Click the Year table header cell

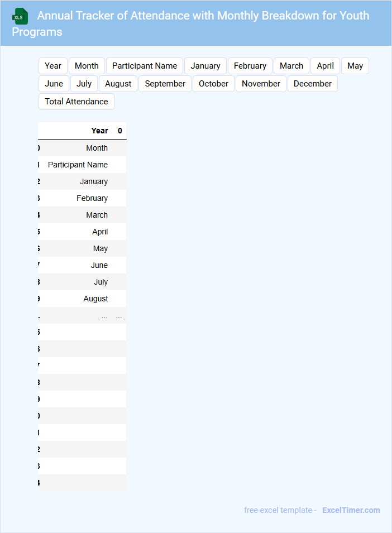tap(99, 131)
